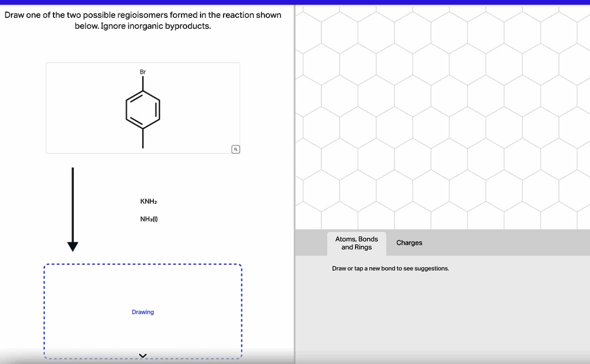590x364 pixels.
Task: Click the problem instruction text
Action: point(142,20)
